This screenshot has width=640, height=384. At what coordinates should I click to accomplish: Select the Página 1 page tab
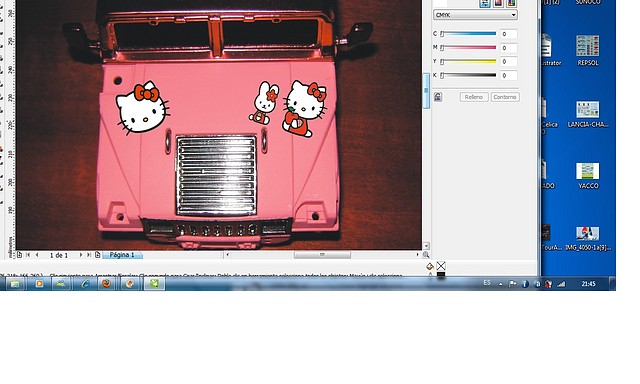tap(122, 255)
